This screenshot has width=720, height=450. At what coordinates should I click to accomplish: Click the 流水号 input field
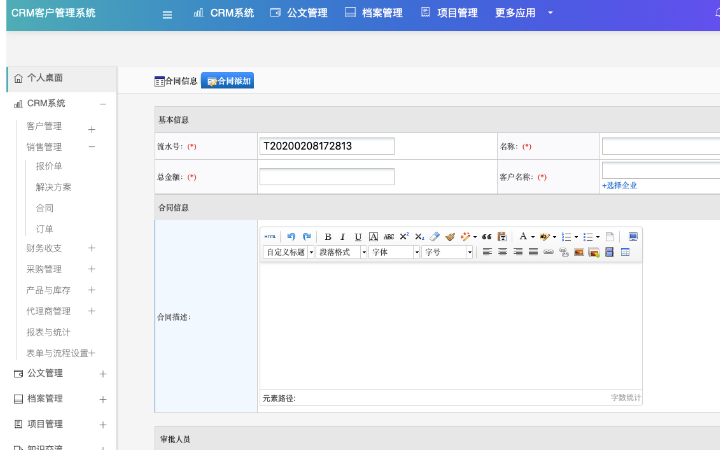click(327, 146)
